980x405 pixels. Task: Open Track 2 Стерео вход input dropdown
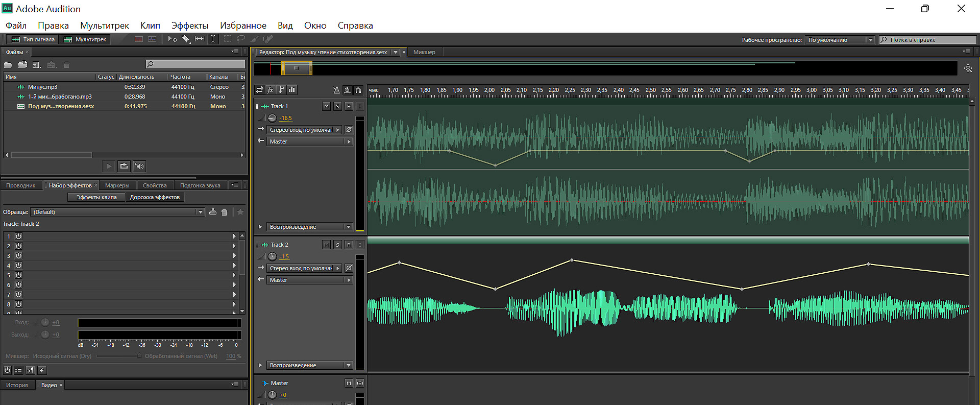(304, 268)
